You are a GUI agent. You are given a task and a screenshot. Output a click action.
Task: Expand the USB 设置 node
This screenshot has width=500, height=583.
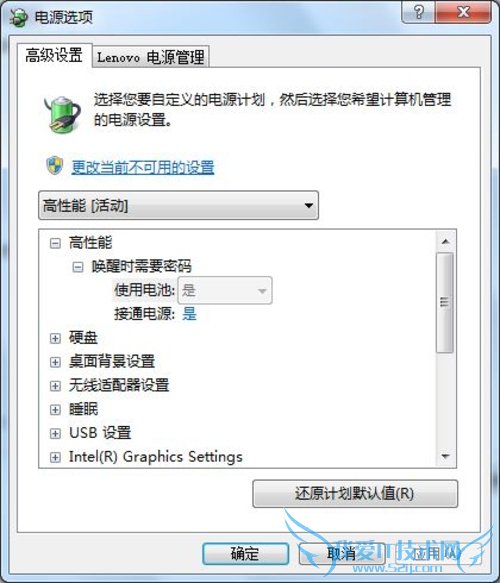(55, 434)
